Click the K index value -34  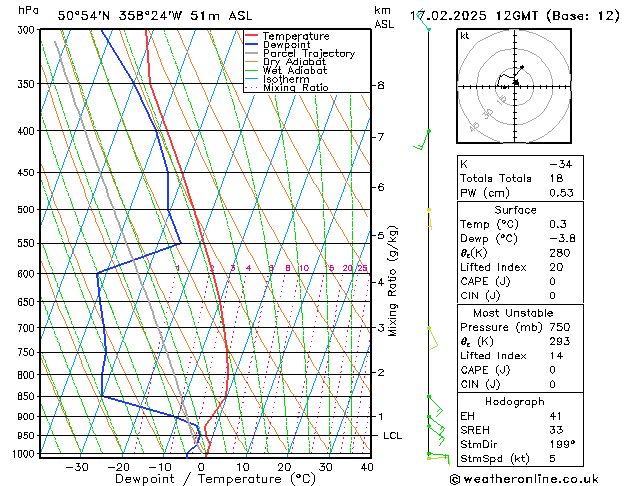(561, 164)
